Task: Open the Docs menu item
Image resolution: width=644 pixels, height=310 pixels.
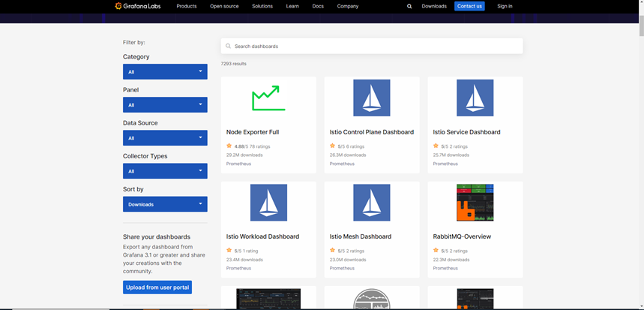Action: pos(318,6)
